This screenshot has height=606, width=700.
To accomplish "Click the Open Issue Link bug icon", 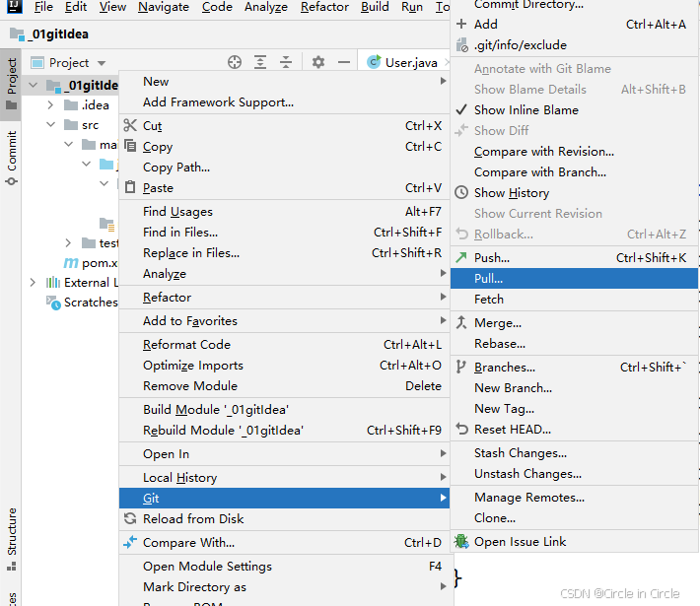I will click(x=461, y=542).
